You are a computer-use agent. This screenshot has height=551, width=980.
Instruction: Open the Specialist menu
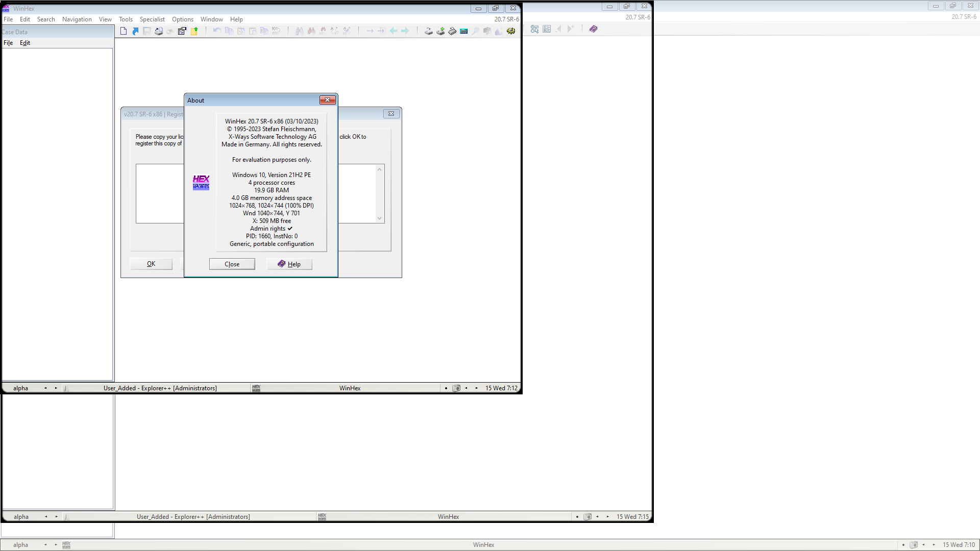pos(152,19)
